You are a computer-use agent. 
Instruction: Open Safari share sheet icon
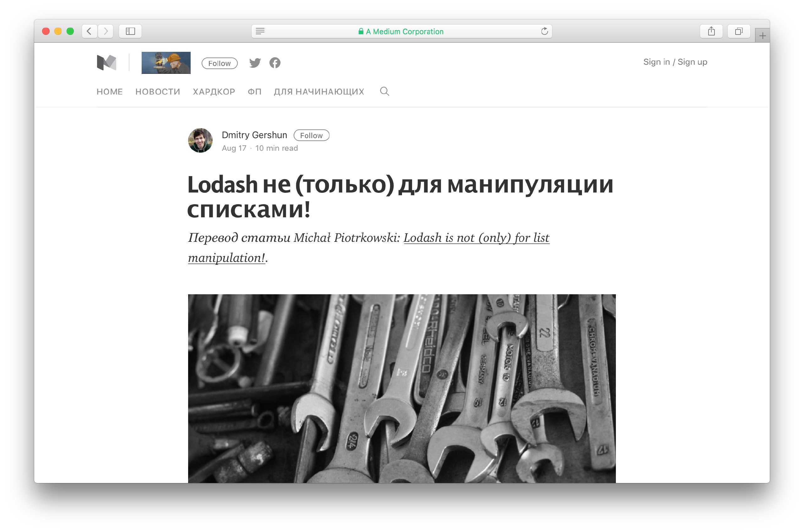pyautogui.click(x=711, y=31)
